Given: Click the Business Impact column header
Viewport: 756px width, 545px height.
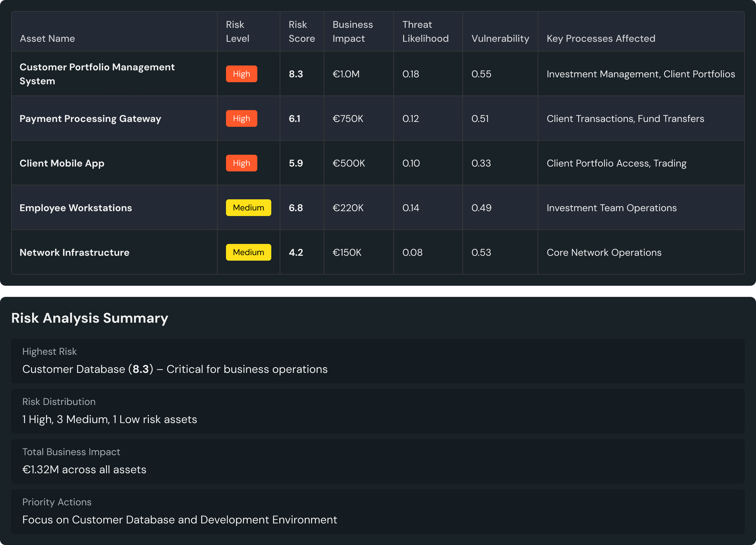Looking at the screenshot, I should [352, 32].
